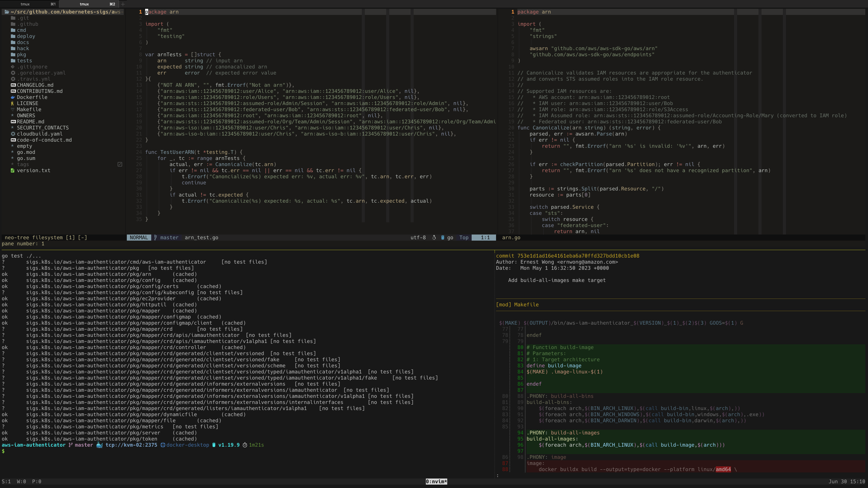
Task: Click the Linux penguin icon in statusline
Action: 434,238
